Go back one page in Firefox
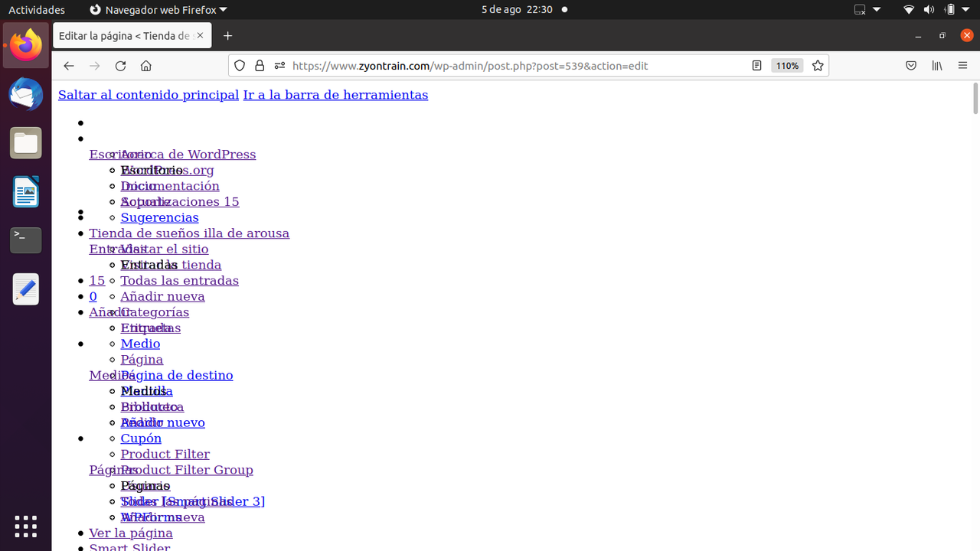 tap(69, 66)
